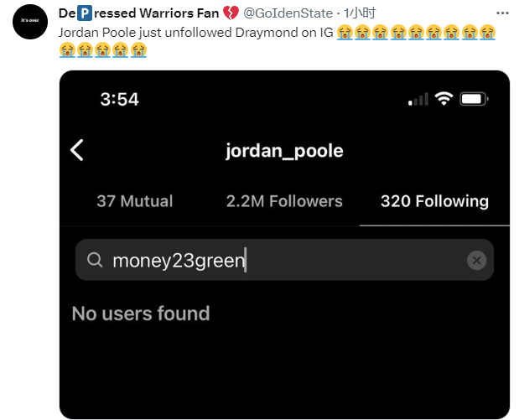Click the 3:54 clock time

coord(119,99)
